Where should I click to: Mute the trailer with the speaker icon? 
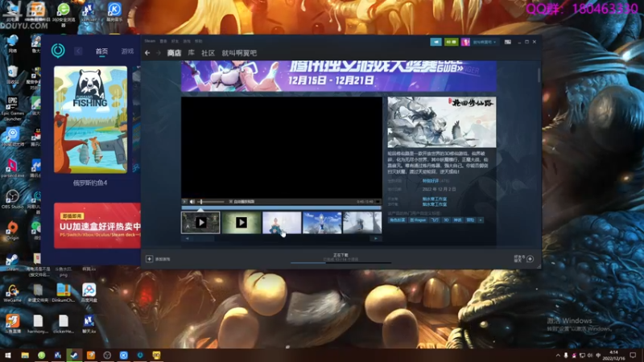point(192,202)
